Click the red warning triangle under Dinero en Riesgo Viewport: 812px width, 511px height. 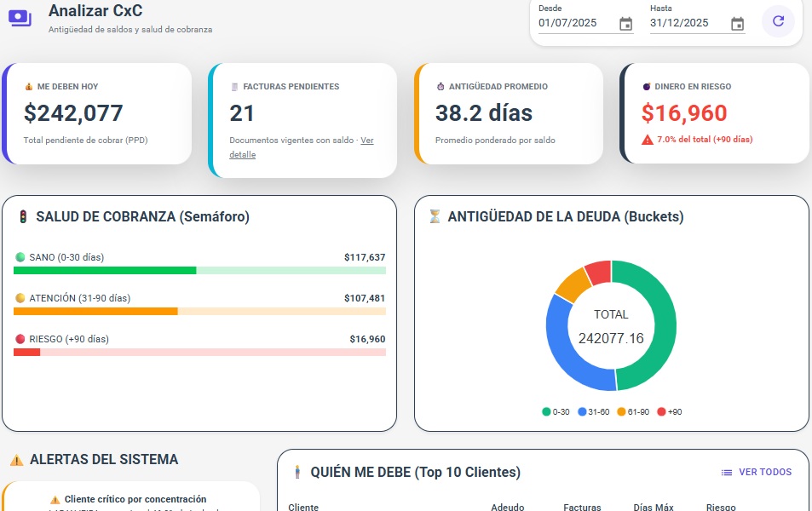[648, 140]
